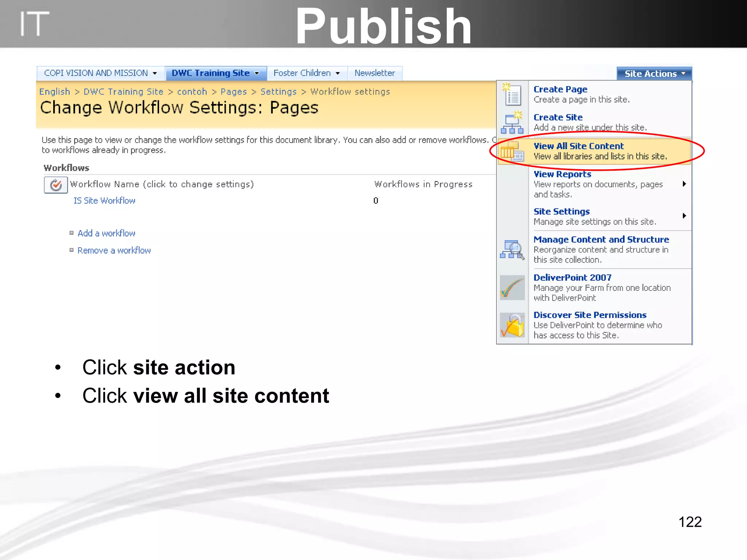Screen dimensions: 747x560
Task: Open the Foster Children tab
Action: tap(307, 73)
